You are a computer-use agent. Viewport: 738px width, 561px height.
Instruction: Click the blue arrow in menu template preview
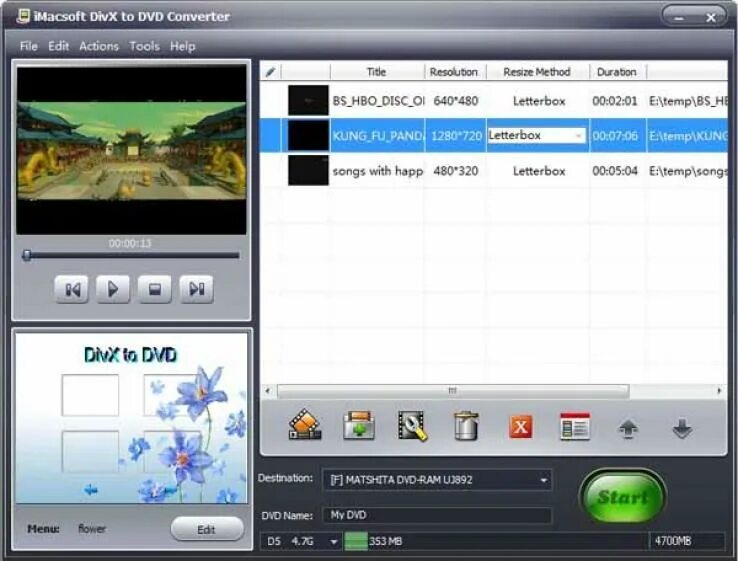click(x=91, y=490)
